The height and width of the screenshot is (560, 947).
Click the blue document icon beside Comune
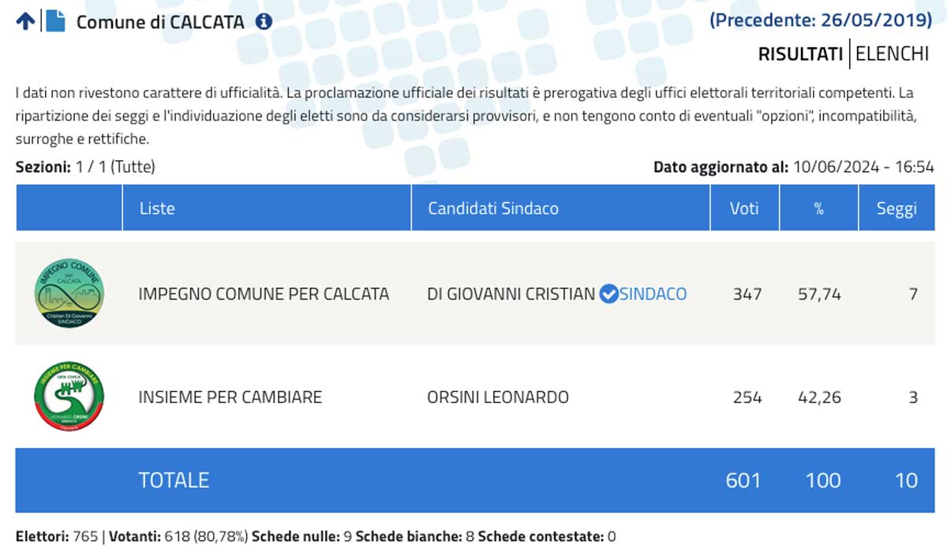click(x=55, y=21)
